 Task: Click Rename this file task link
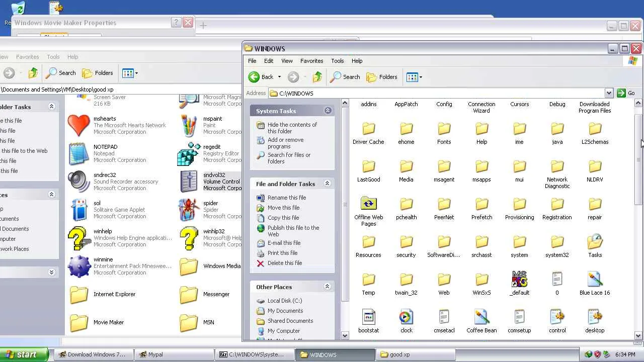click(287, 198)
